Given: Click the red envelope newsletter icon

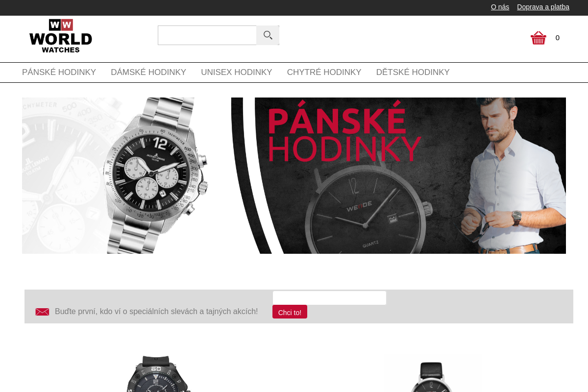Looking at the screenshot, I should 42,312.
